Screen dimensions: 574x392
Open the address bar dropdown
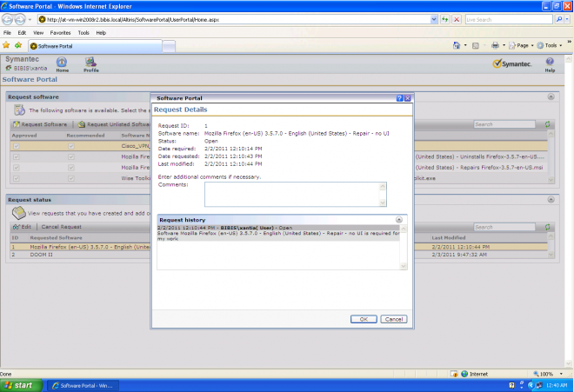pos(434,19)
